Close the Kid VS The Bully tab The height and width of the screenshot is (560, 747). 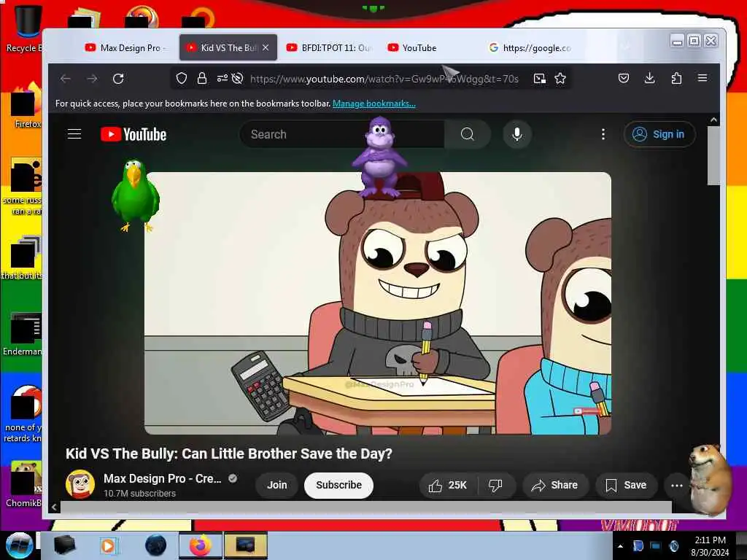[266, 47]
